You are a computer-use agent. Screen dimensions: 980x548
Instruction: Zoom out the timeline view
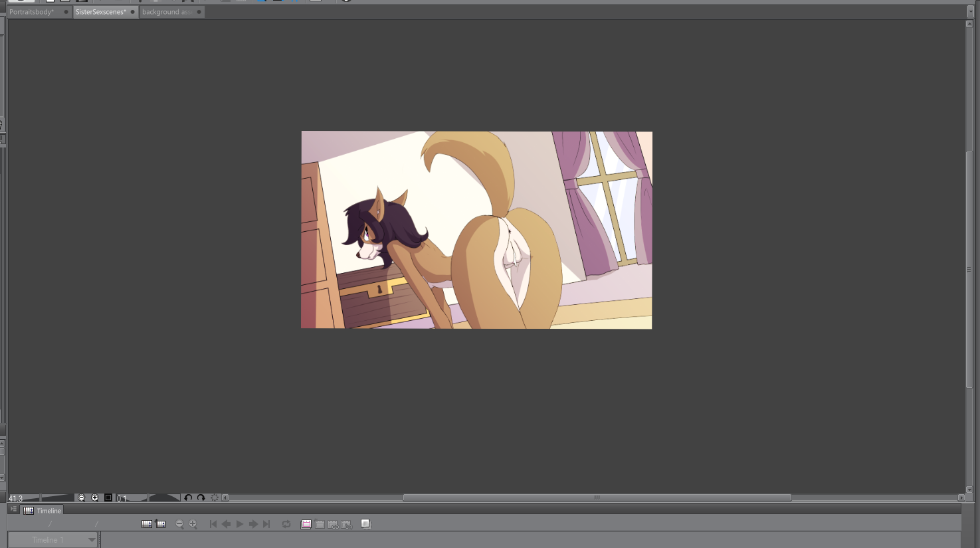(x=179, y=524)
